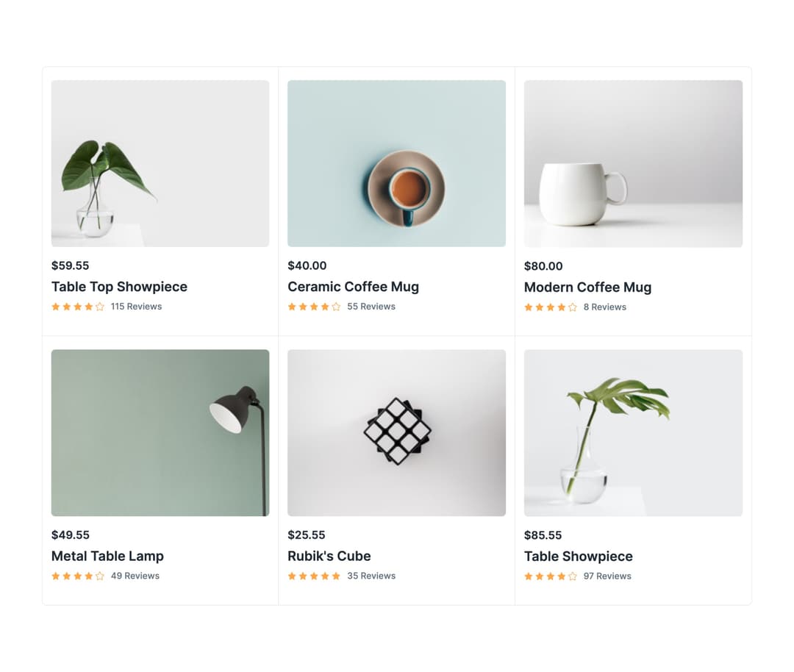Open the Ceramic Coffee Mug product photo
This screenshot has height=672, width=794.
396,163
